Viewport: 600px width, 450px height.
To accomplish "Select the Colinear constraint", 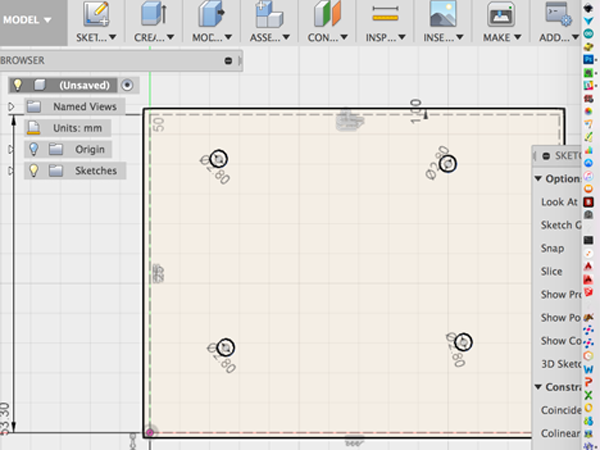I will [x=561, y=433].
